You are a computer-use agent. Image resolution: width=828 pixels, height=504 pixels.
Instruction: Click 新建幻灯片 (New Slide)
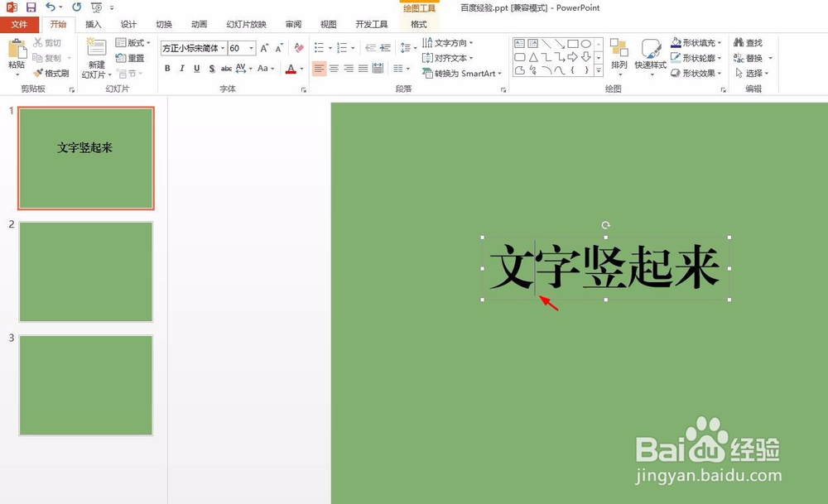(x=94, y=58)
